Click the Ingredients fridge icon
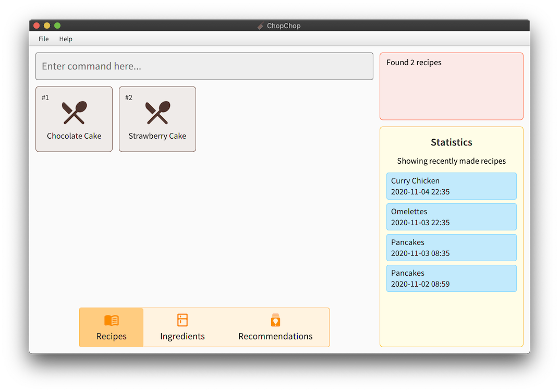 183,320
